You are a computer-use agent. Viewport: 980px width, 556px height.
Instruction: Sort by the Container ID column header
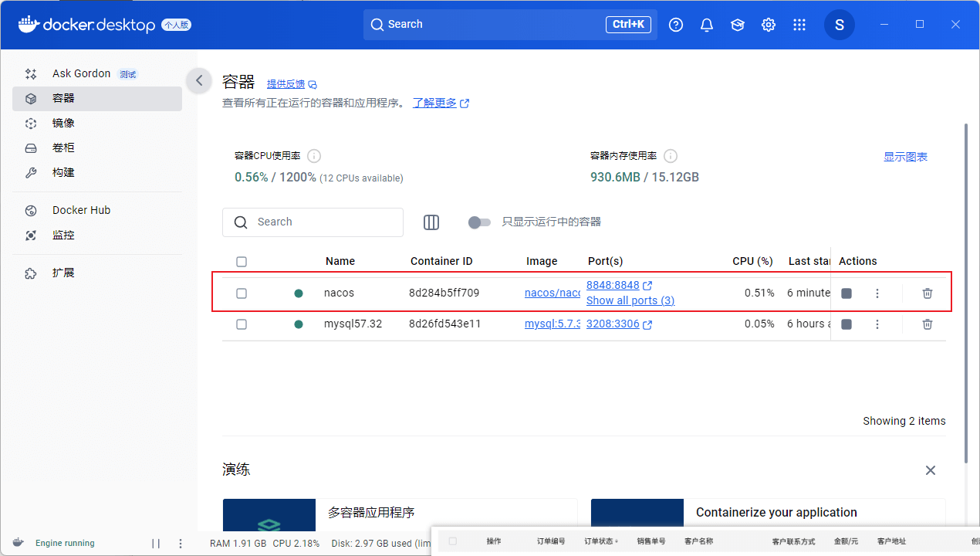[441, 262]
